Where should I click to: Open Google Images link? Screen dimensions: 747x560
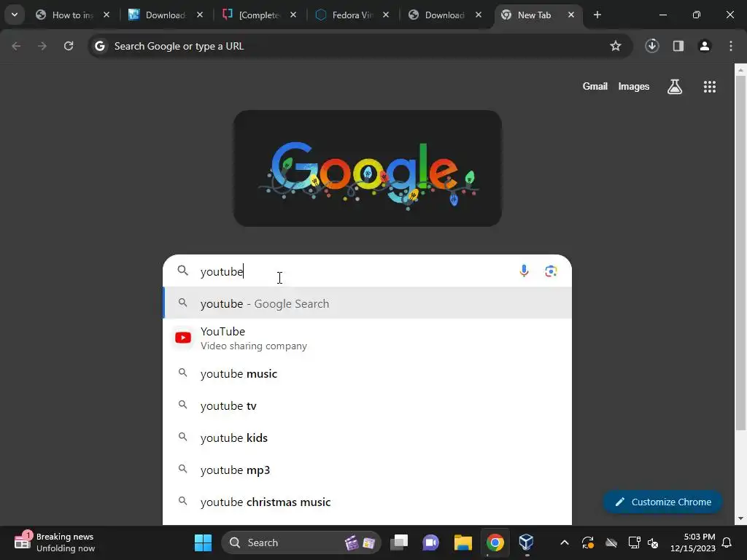634,86
